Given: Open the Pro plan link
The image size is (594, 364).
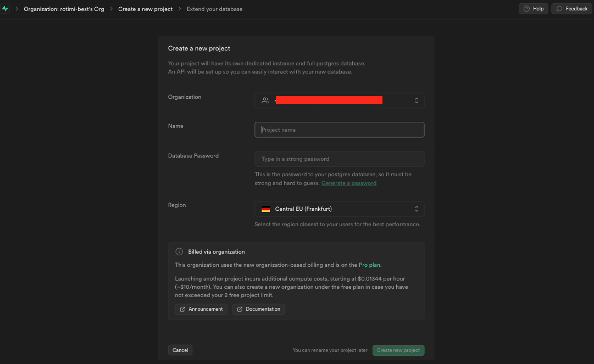Looking at the screenshot, I should 370,265.
